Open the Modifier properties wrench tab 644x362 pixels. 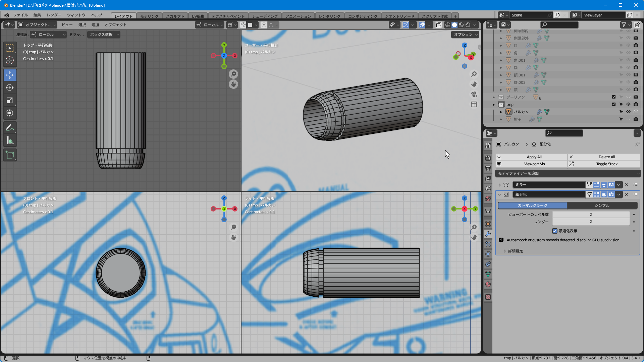[488, 234]
